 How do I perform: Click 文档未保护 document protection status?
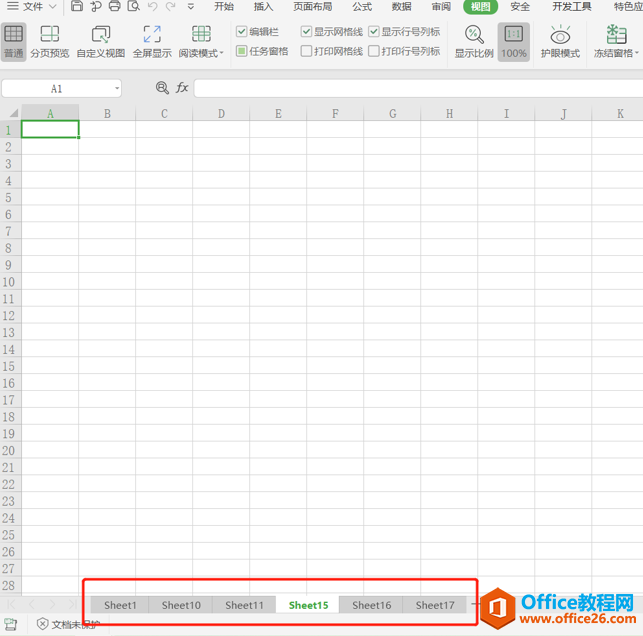tap(68, 625)
